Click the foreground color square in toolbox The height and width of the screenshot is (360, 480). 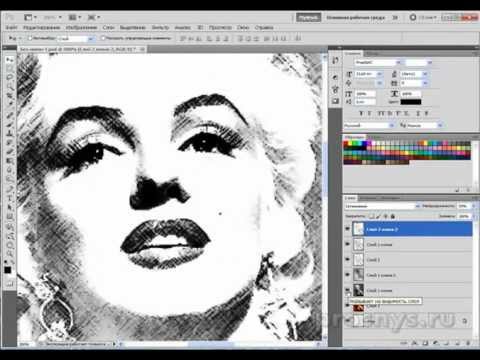click(7, 270)
